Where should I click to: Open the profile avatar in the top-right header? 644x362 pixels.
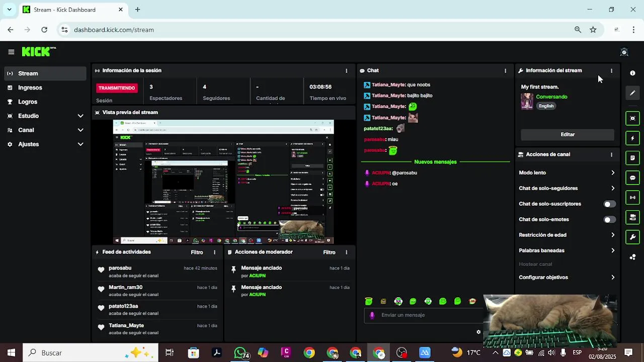point(624,52)
